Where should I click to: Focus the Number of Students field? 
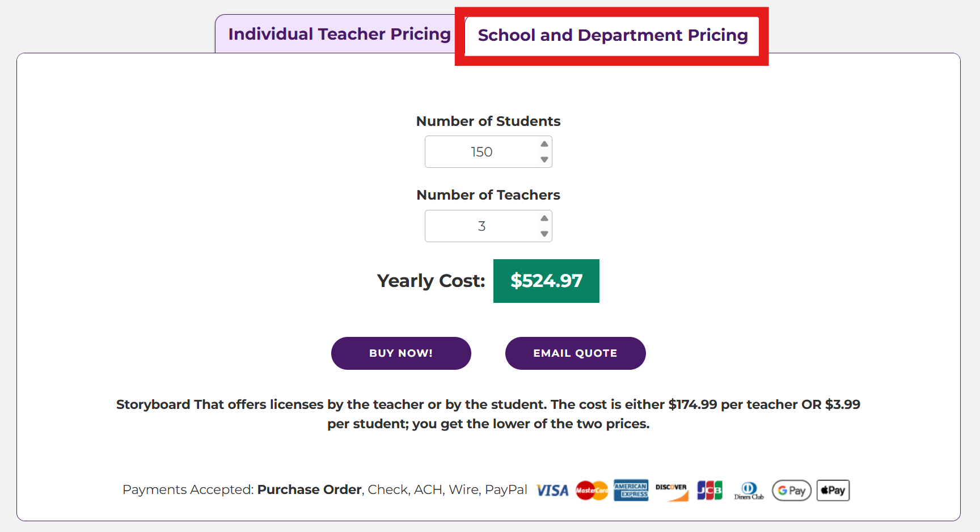coord(481,152)
